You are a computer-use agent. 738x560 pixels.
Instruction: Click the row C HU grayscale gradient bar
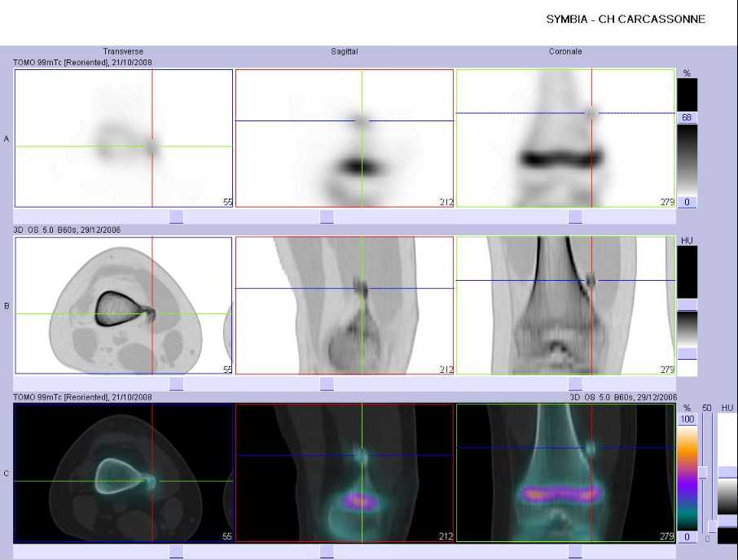pos(727,497)
